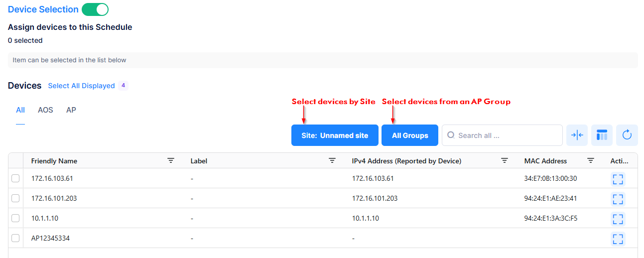The width and height of the screenshot is (644, 258).
Task: Open Friendly Name column filter icon
Action: [171, 161]
